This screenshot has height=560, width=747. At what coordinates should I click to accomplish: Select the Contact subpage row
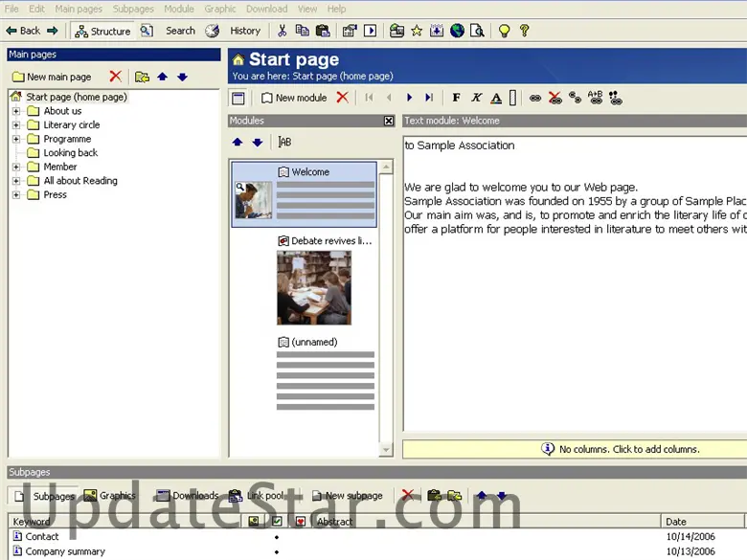[x=376, y=537]
